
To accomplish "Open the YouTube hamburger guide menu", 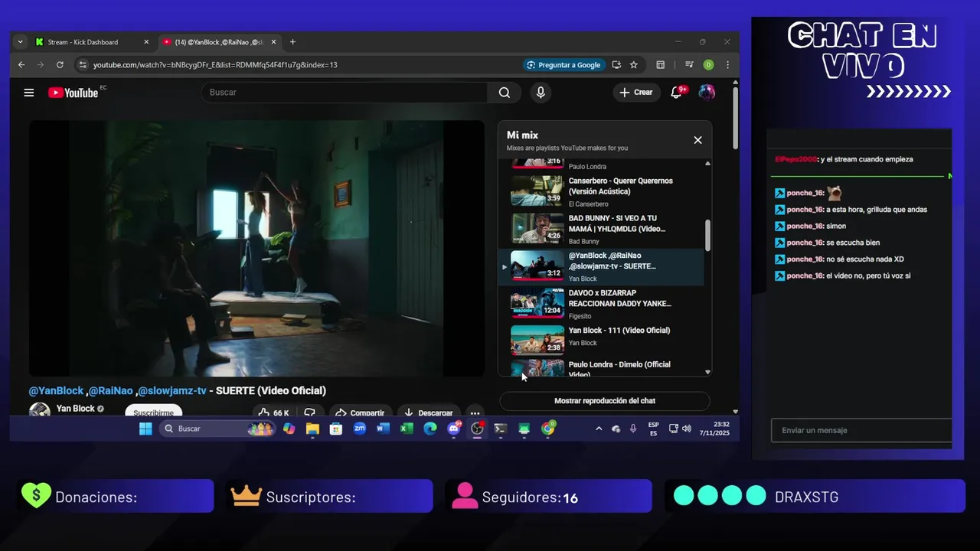I will (x=29, y=93).
